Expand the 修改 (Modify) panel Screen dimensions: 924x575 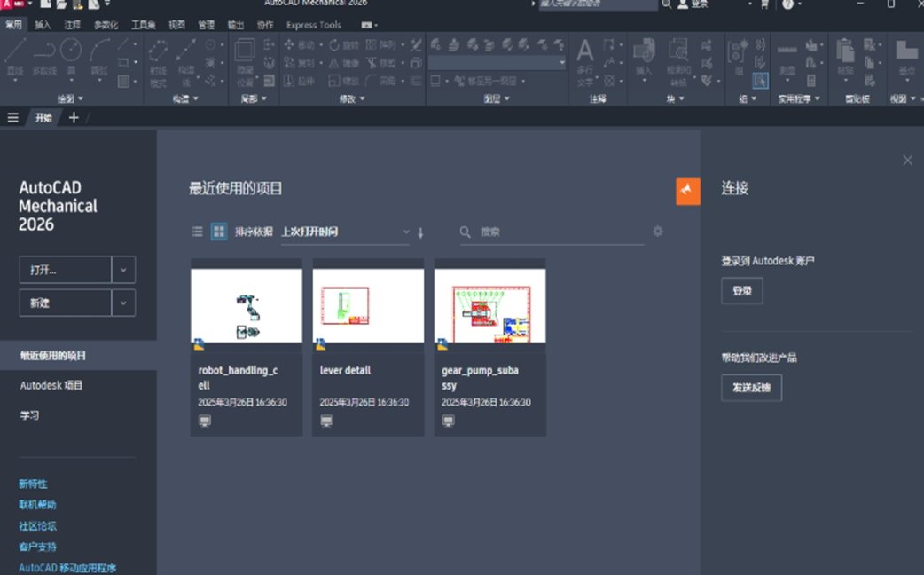352,98
